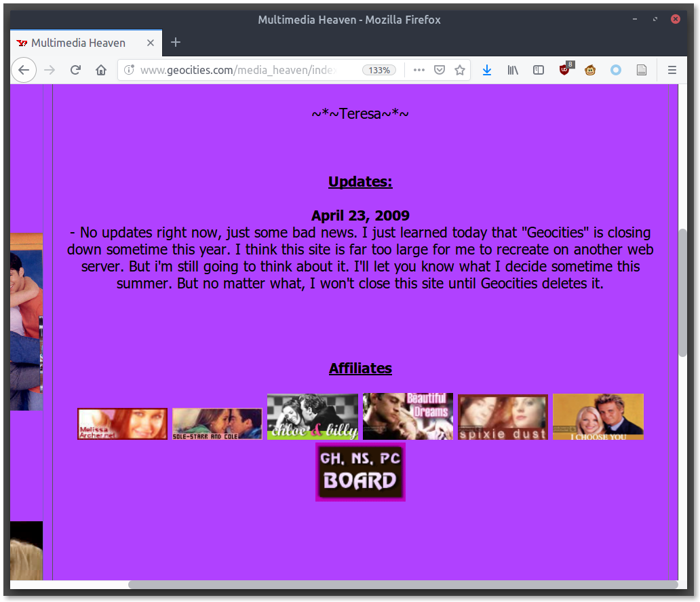Select the Multimedia Heaven tab
Screen dimensions: 700x602
(78, 43)
